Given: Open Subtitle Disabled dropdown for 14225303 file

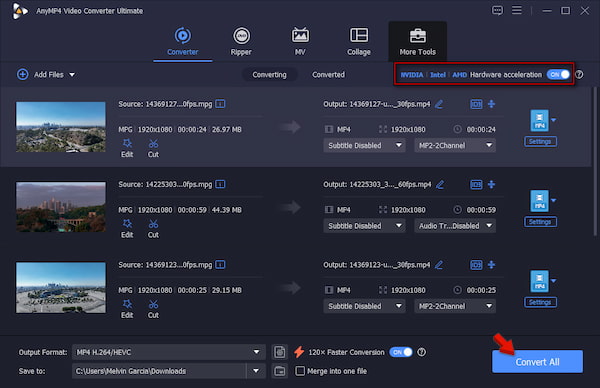Looking at the screenshot, I should pyautogui.click(x=364, y=226).
